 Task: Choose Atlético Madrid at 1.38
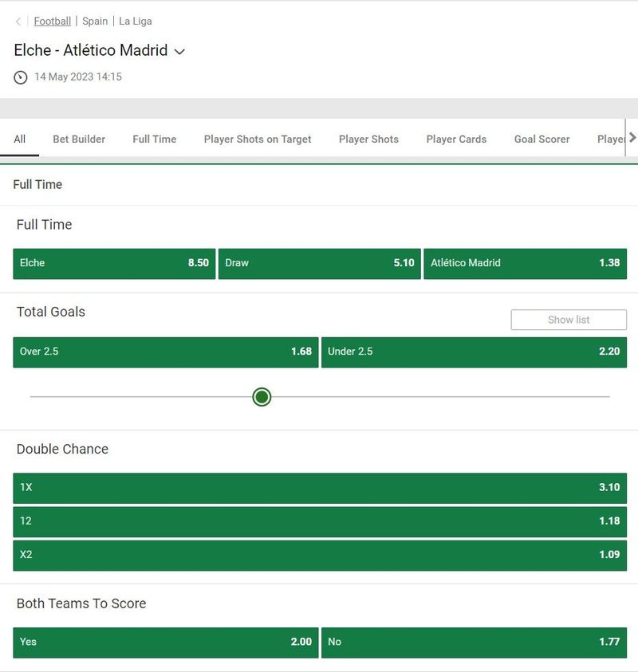coord(526,264)
